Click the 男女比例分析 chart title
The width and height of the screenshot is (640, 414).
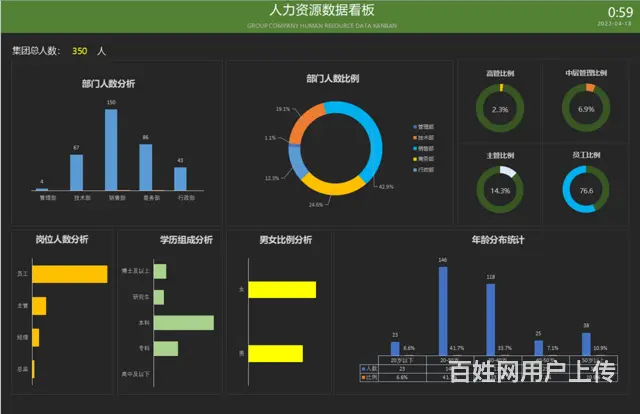pyautogui.click(x=286, y=240)
